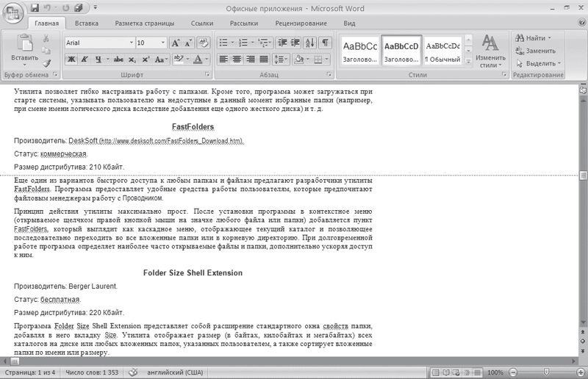
Task: Switch to Рассылки tab
Action: (244, 24)
